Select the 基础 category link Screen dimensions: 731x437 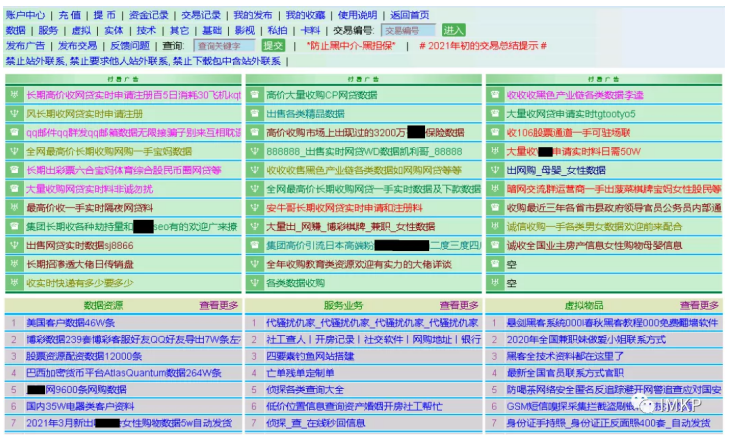pos(212,30)
